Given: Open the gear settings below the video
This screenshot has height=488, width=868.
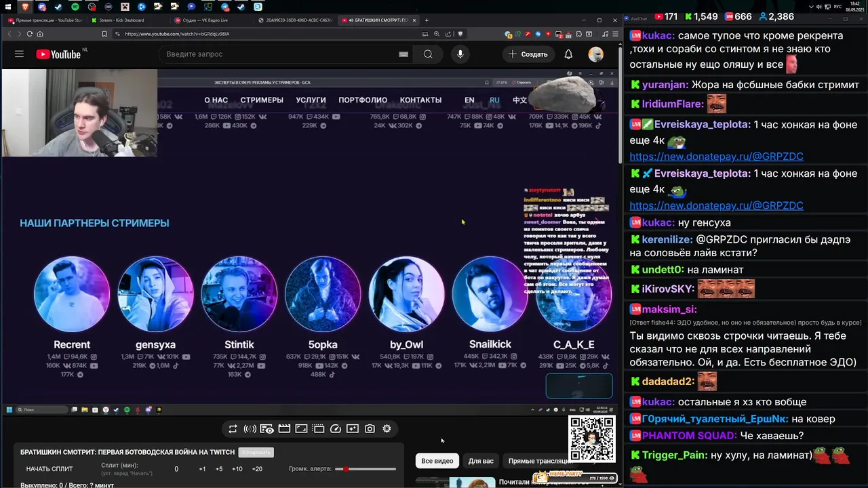Looking at the screenshot, I should coord(387,428).
